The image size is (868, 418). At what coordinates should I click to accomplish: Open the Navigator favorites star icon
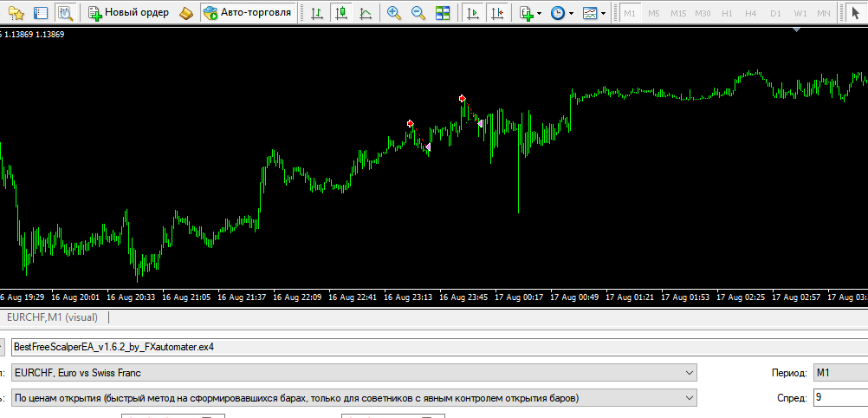point(16,13)
